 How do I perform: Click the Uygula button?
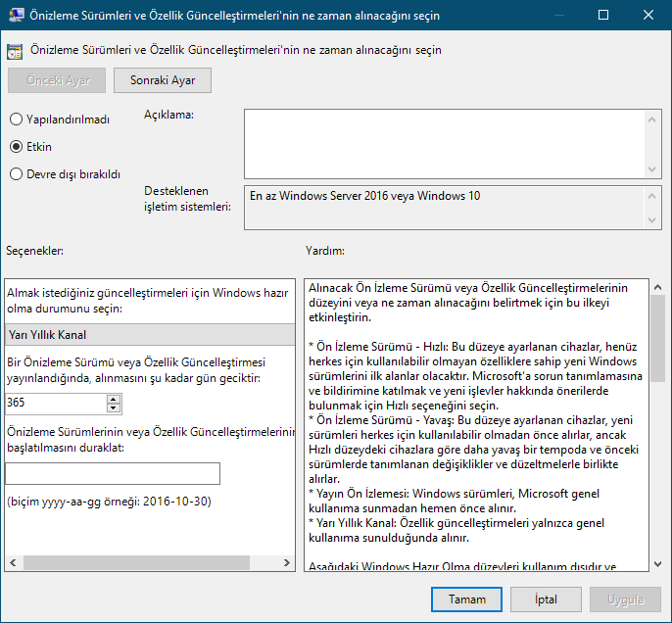point(625,599)
